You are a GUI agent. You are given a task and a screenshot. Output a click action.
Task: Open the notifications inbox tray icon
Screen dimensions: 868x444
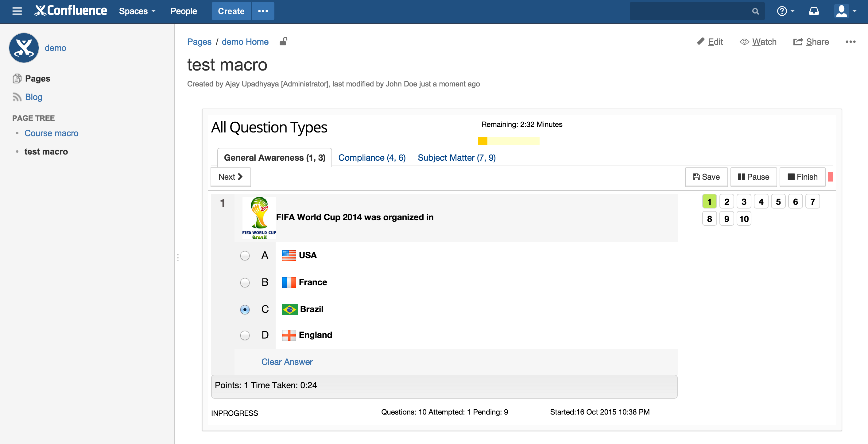(x=814, y=11)
